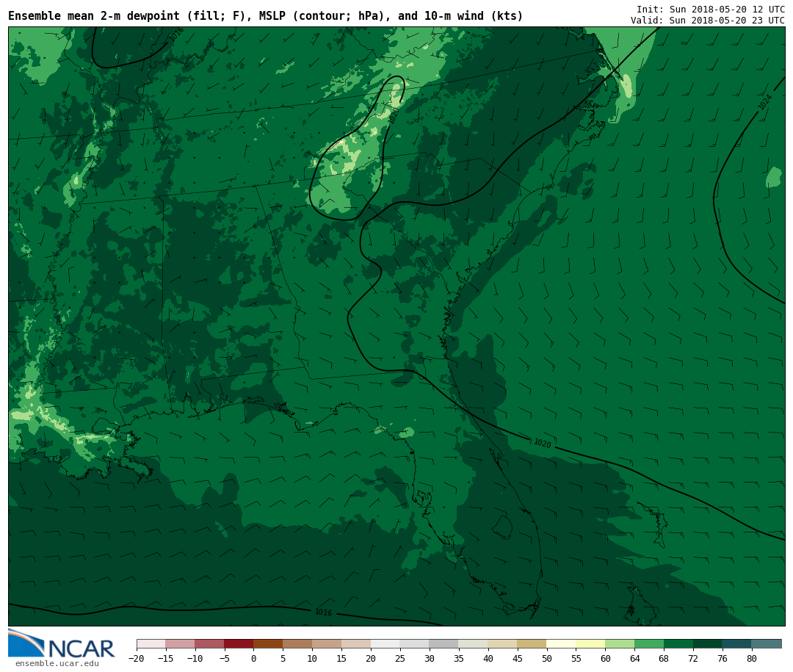The width and height of the screenshot is (793, 672).
Task: Open the ensemble.ucar.edu link
Action: click(57, 663)
